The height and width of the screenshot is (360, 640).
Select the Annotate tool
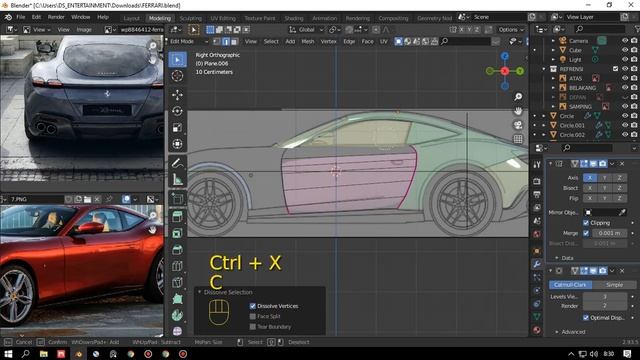[177, 163]
